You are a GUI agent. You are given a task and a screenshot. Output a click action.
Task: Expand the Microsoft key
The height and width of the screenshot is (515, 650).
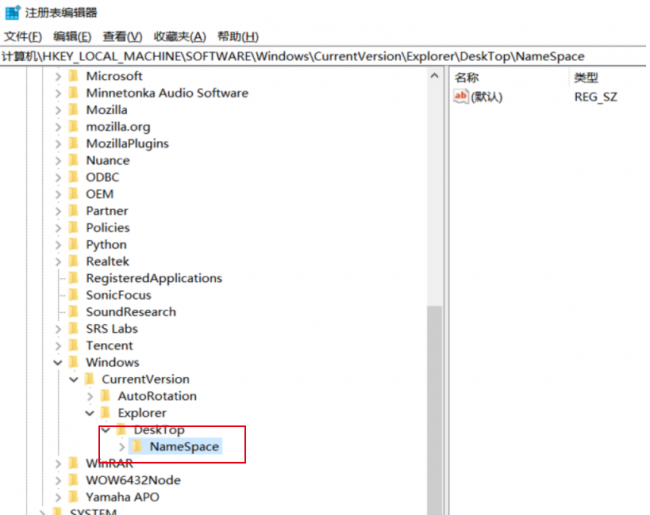tap(58, 76)
